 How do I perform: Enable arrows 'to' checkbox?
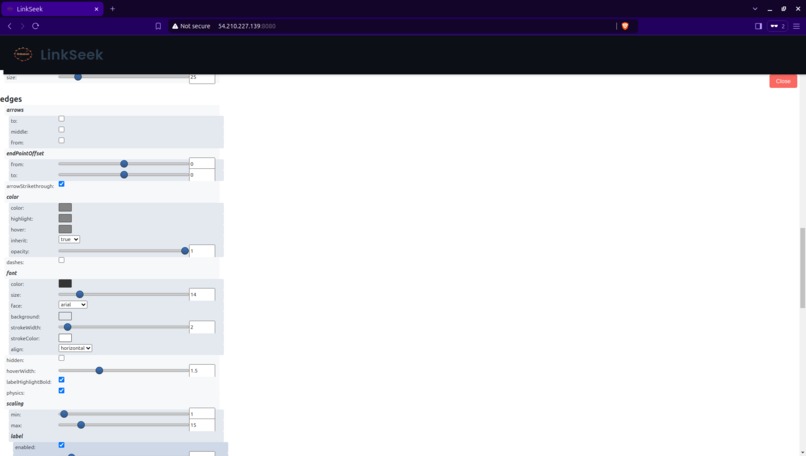[61, 119]
